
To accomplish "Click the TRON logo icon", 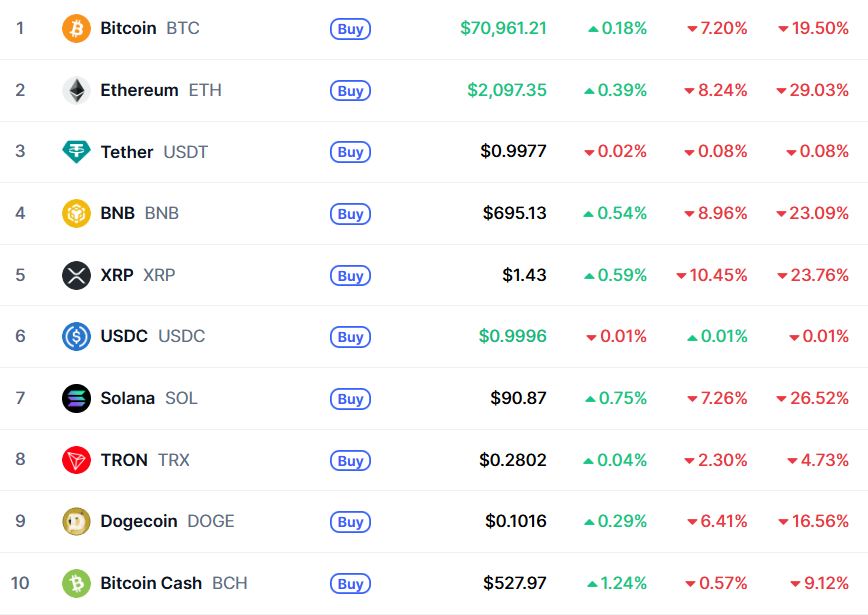I will [76, 460].
